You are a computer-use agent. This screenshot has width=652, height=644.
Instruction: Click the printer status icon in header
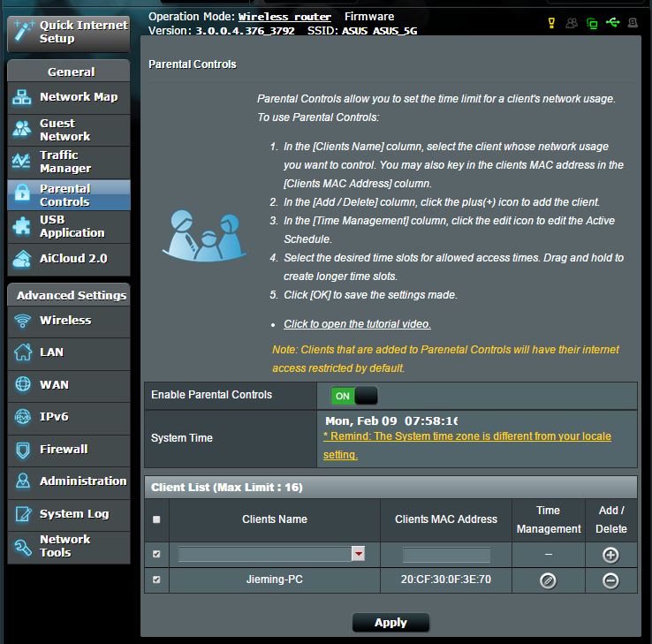[633, 22]
